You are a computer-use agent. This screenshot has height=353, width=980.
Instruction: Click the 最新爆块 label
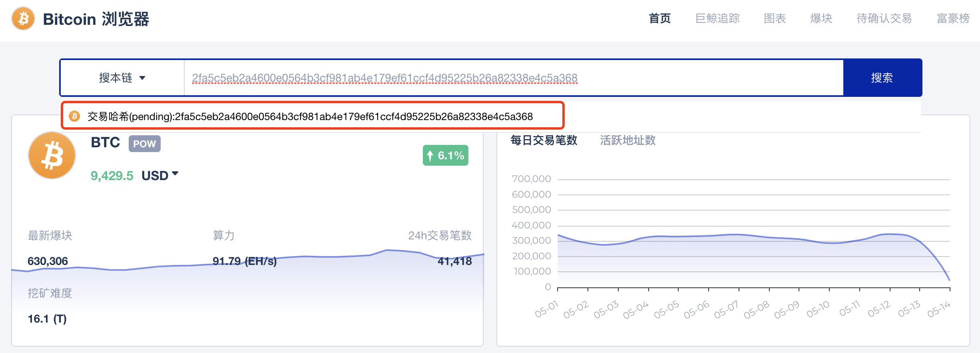pos(50,235)
